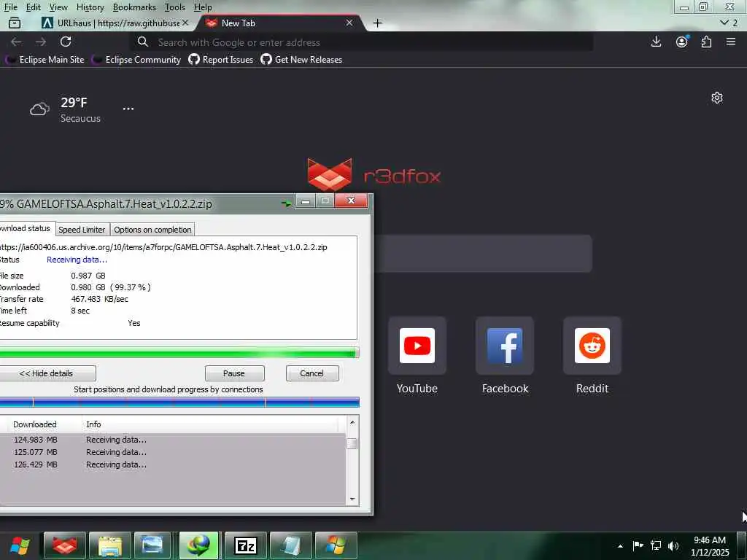Screen dimensions: 747x560
Task: Pause the Asphalt download
Action: point(234,373)
